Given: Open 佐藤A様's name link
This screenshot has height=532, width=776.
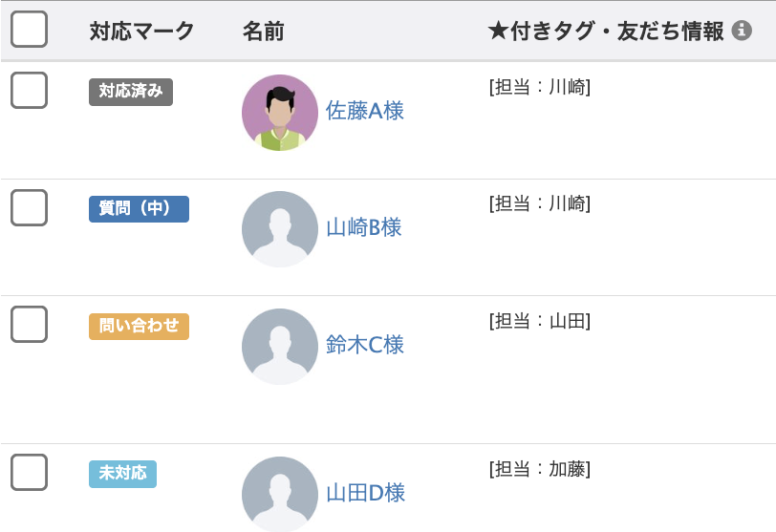Looking at the screenshot, I should tap(365, 111).
